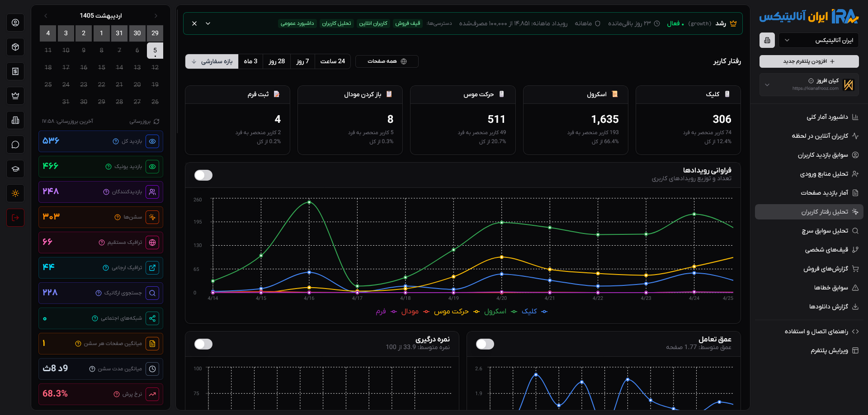Open داشبورد آمار کلی menu item
868x415 pixels.
pyautogui.click(x=809, y=117)
